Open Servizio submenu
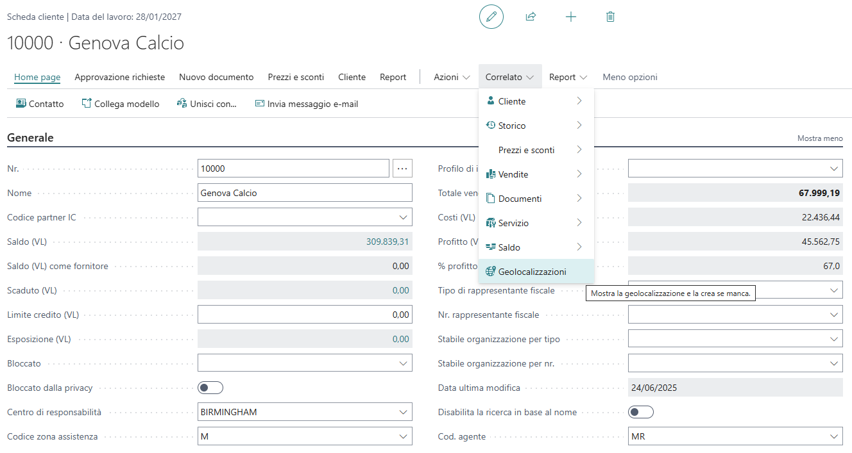852x453 pixels. coord(536,223)
